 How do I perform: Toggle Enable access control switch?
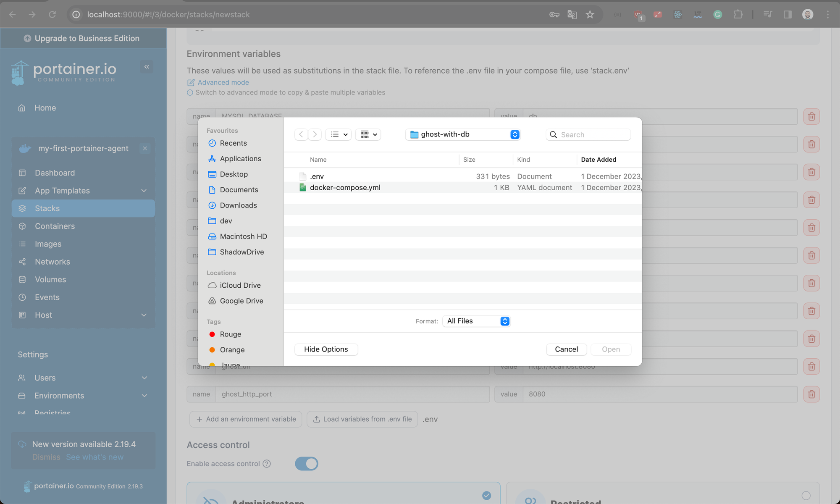pyautogui.click(x=307, y=464)
